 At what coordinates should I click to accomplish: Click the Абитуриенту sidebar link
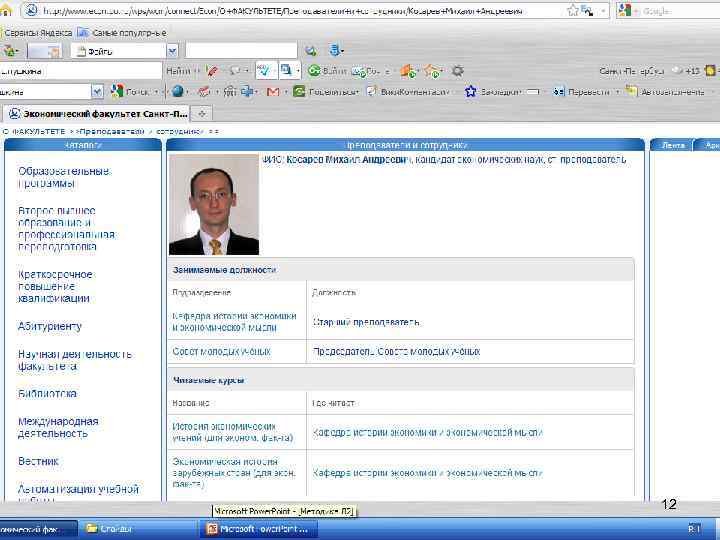[50, 326]
